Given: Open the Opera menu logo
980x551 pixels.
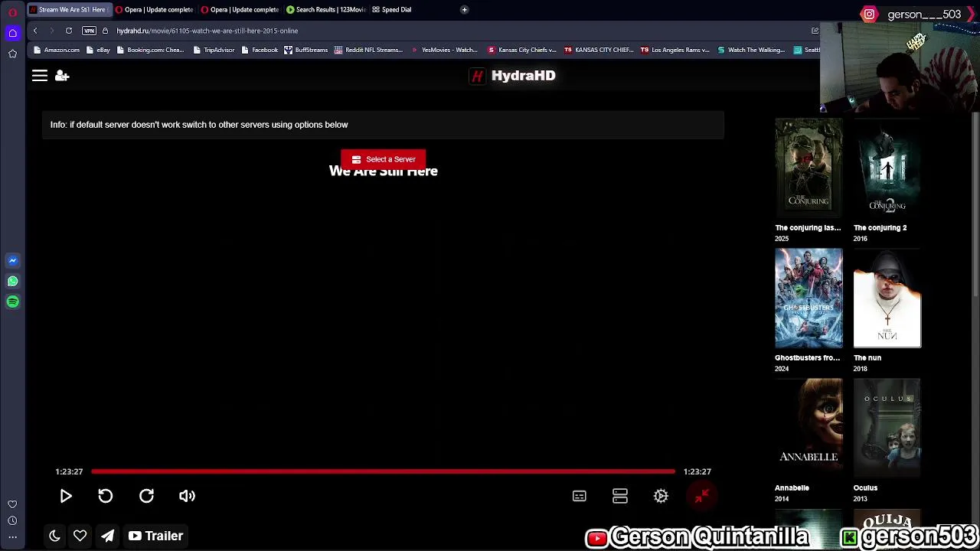Looking at the screenshot, I should pos(13,12).
